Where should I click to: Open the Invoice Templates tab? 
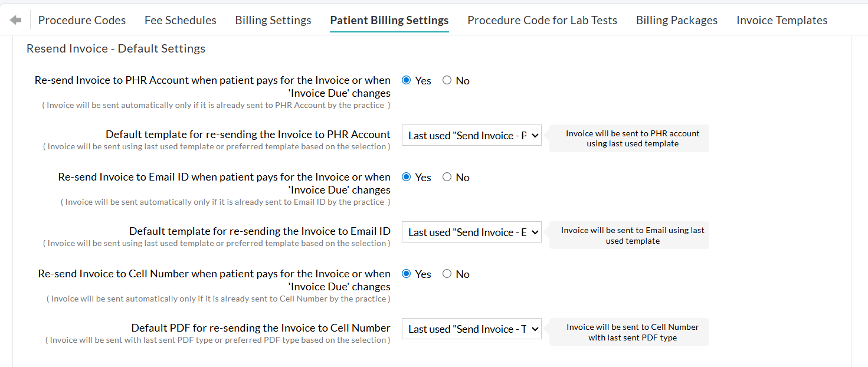click(x=782, y=19)
